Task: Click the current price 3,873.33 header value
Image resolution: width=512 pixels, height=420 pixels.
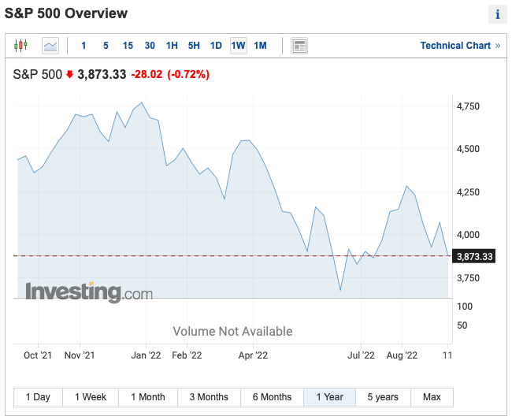Action: (102, 74)
